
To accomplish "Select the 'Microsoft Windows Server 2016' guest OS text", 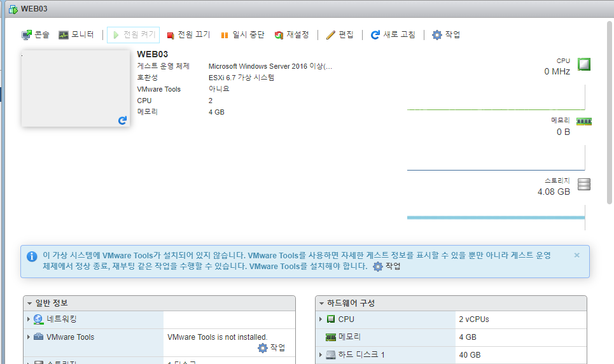I will 270,66.
